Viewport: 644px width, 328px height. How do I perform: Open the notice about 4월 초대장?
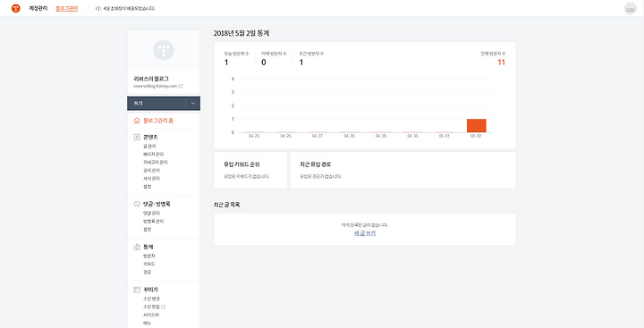tap(129, 8)
